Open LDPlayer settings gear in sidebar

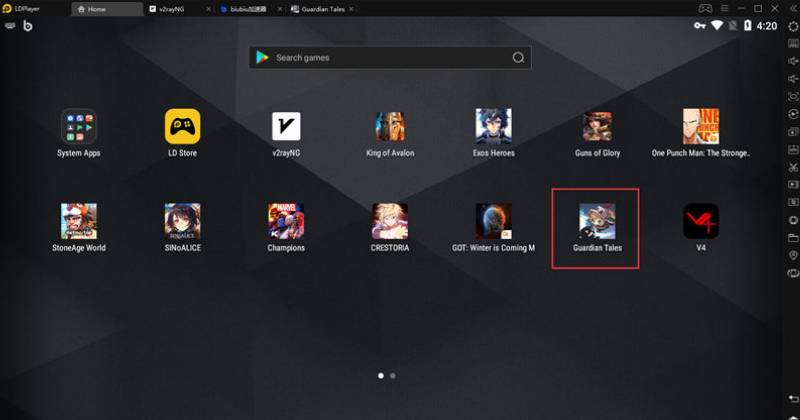coord(793,26)
